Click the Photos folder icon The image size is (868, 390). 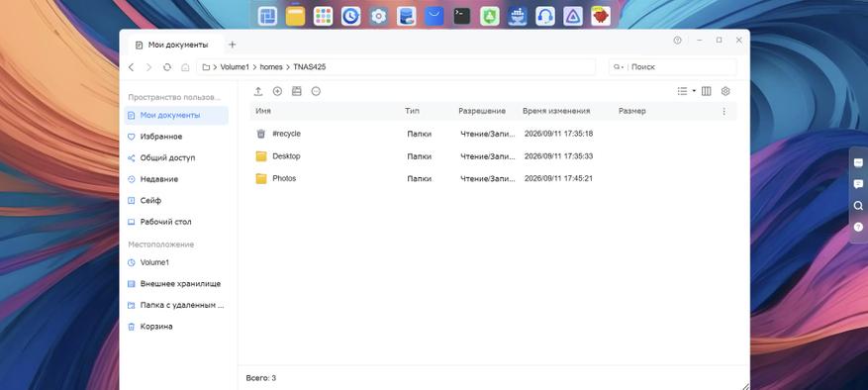[x=261, y=179]
